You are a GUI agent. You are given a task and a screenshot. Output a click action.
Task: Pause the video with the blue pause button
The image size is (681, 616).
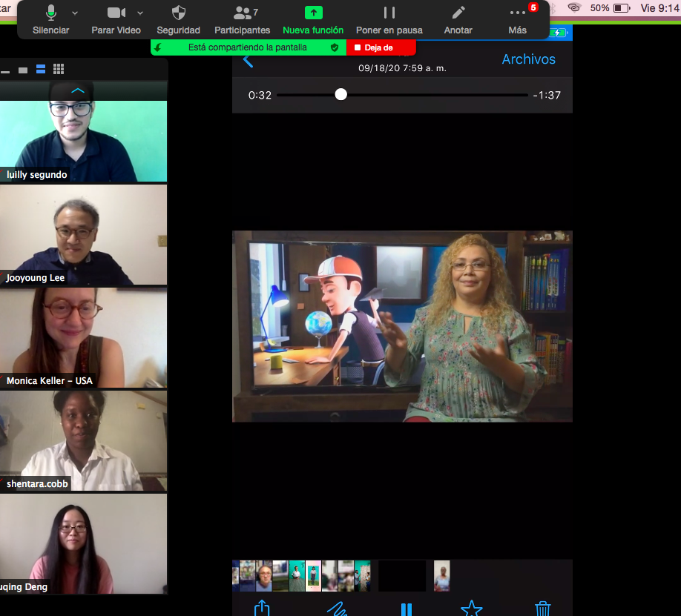pos(406,609)
